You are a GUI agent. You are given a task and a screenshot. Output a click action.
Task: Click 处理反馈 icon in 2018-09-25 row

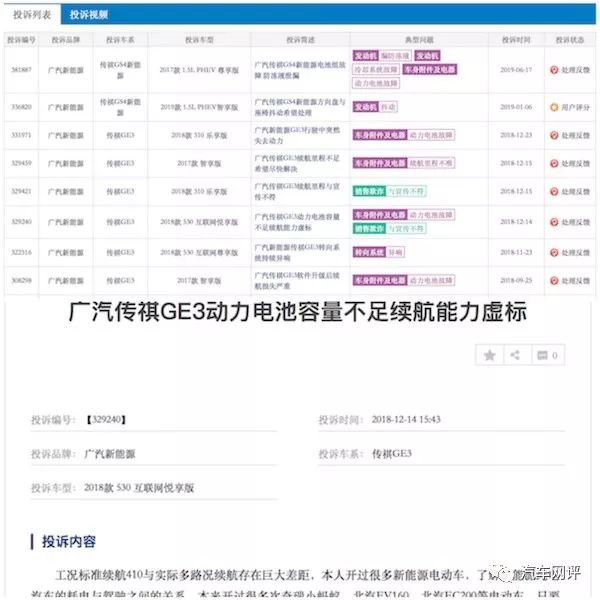click(x=554, y=280)
